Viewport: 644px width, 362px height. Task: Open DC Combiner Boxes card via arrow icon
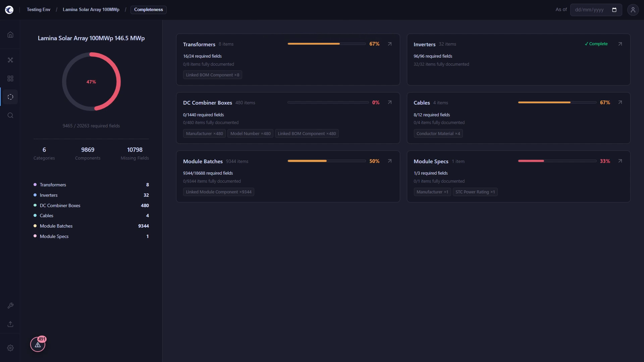tap(390, 103)
